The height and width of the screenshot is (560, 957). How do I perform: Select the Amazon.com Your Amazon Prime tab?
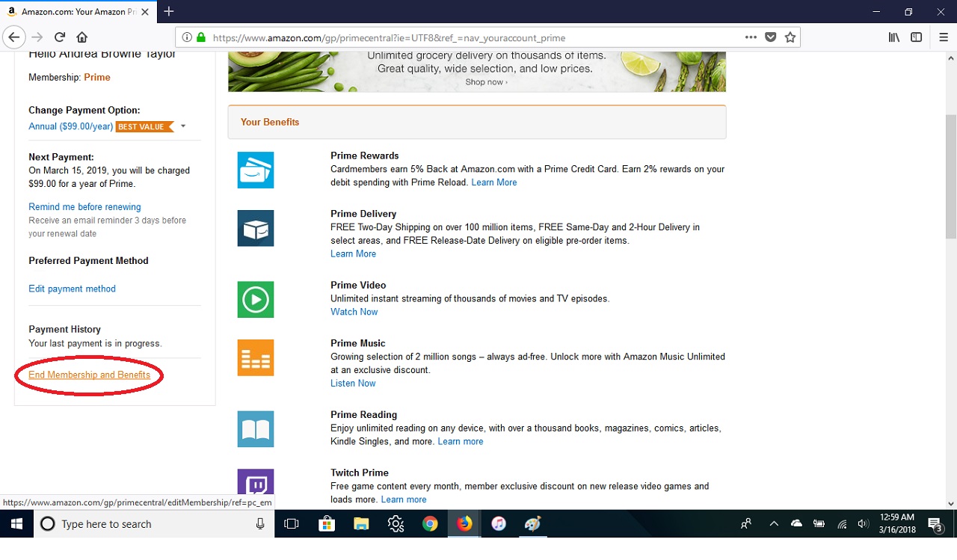(x=78, y=12)
